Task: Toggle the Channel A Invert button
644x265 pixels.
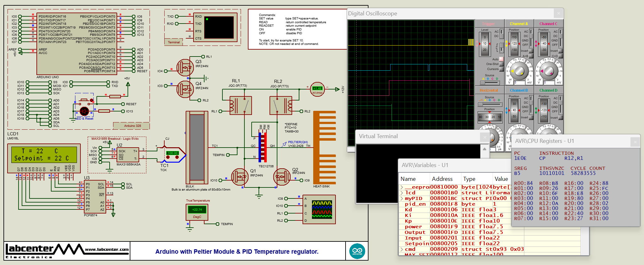Action: [531, 51]
